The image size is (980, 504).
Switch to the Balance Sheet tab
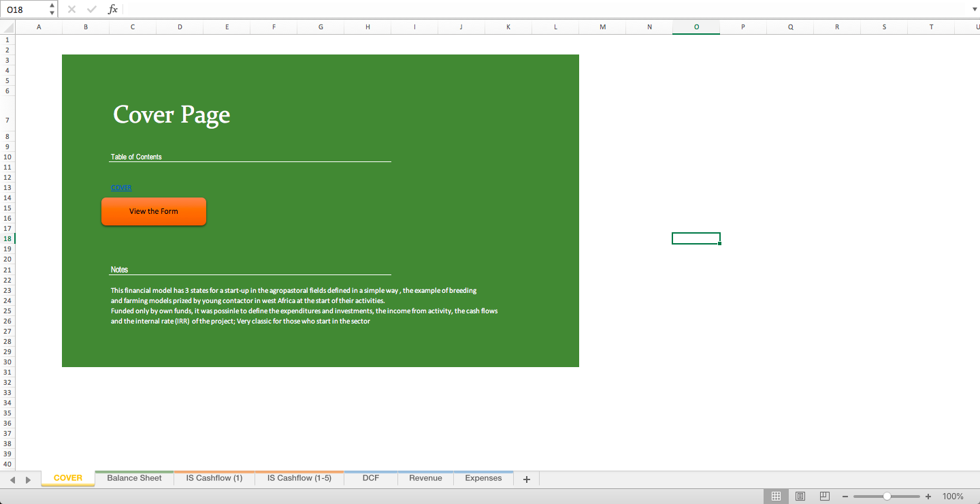coord(134,478)
